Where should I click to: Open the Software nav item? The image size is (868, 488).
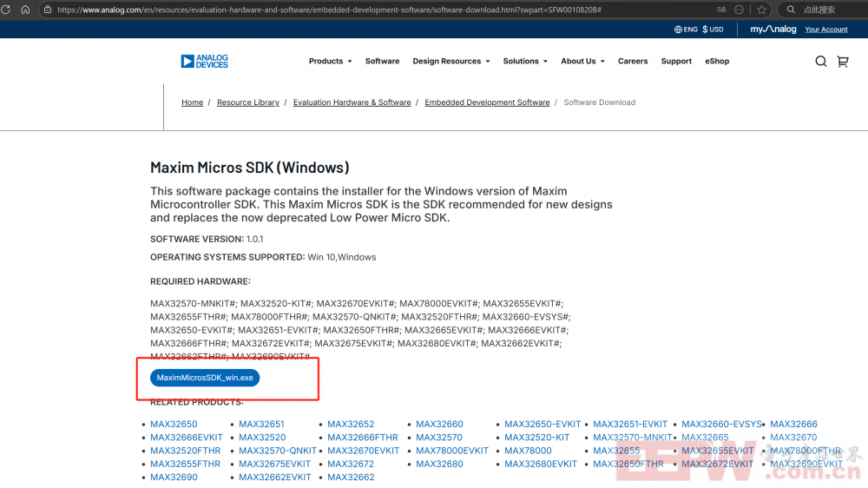coord(382,61)
